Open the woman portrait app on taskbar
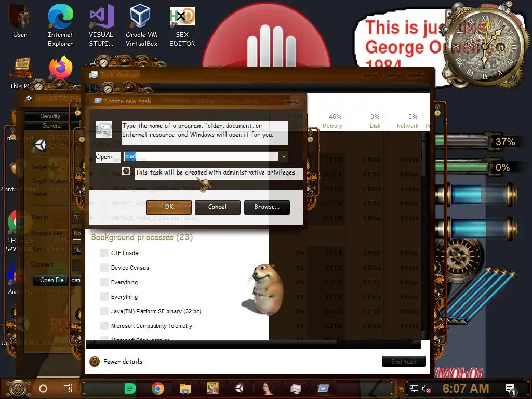This screenshot has height=399, width=532. pyautogui.click(x=268, y=389)
